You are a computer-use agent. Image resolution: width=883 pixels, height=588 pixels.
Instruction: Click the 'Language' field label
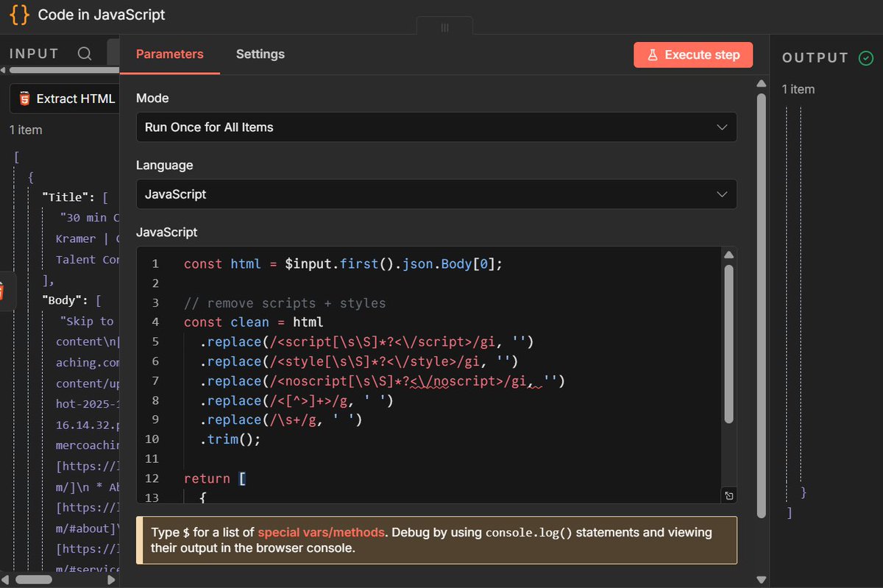pyautogui.click(x=165, y=165)
